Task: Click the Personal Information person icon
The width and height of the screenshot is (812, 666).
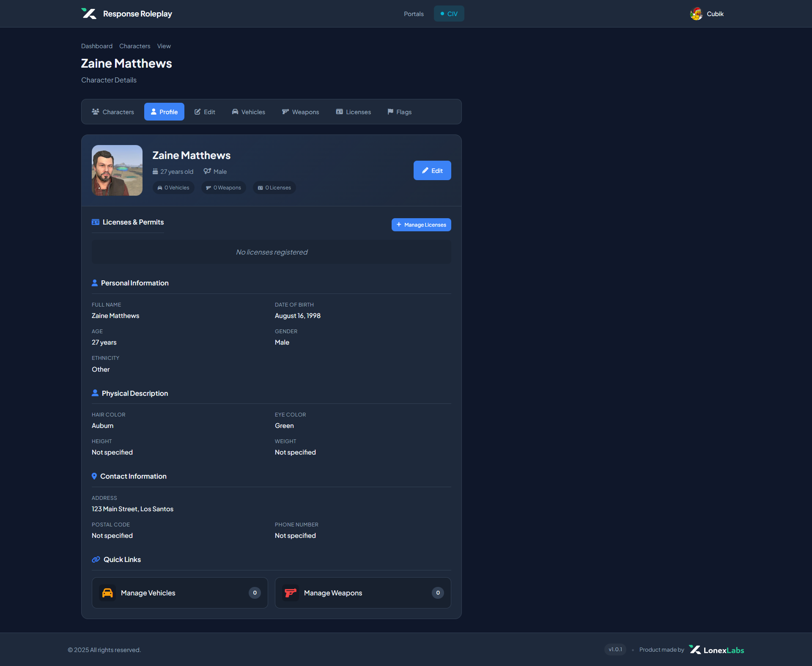Action: coord(95,283)
